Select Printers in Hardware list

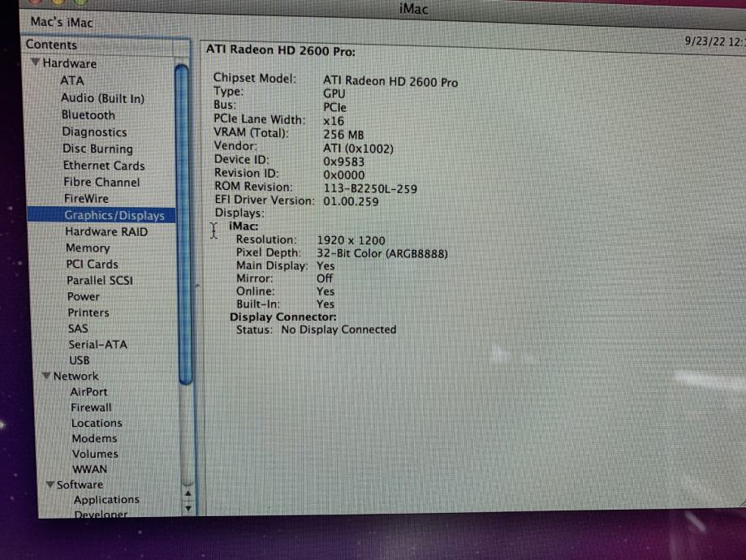88,312
